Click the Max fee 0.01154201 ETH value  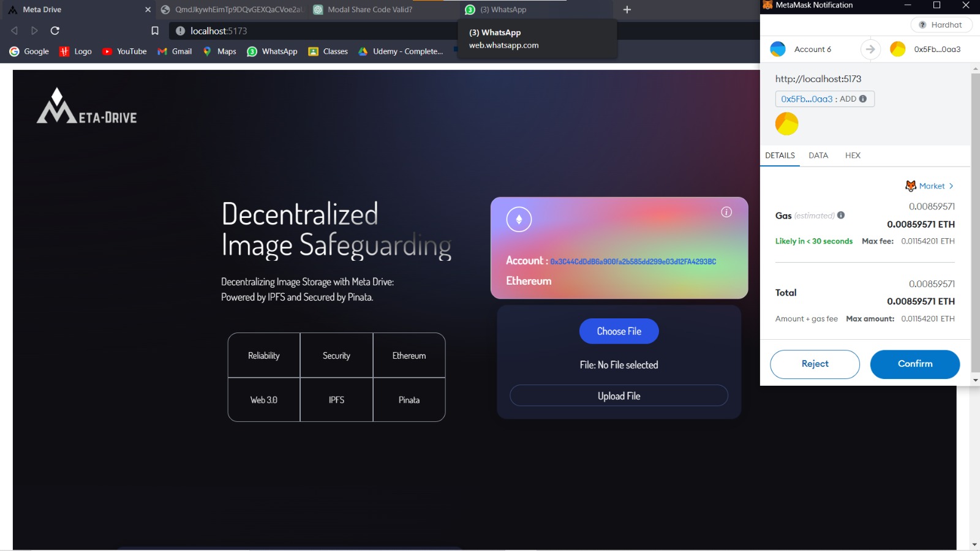927,241
